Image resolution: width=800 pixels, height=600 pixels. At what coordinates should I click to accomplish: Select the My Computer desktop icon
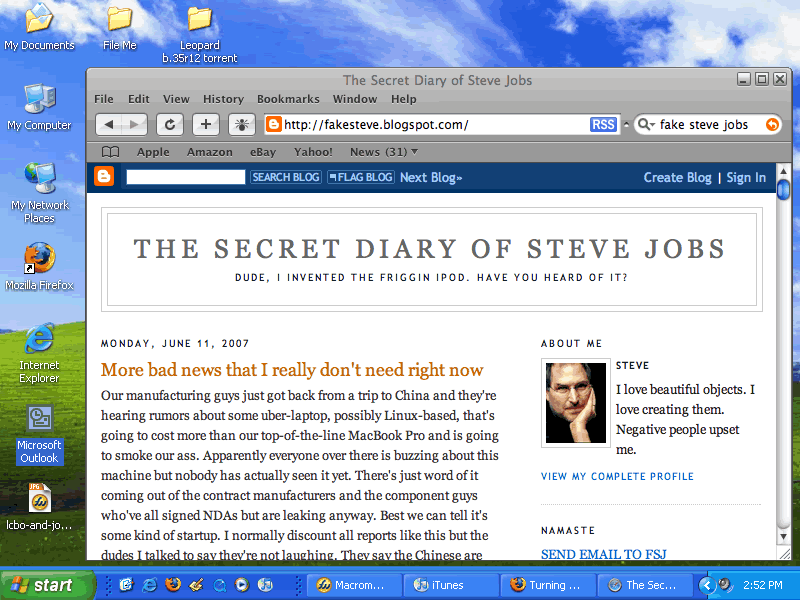coord(39,107)
